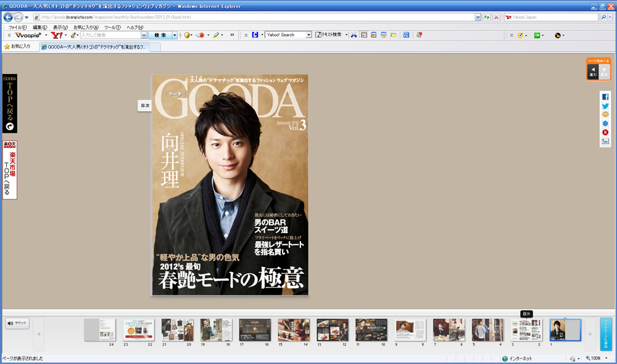Screen dimensions: 617x364
Task: Open the ファイル(F) menu
Action: pos(17,27)
